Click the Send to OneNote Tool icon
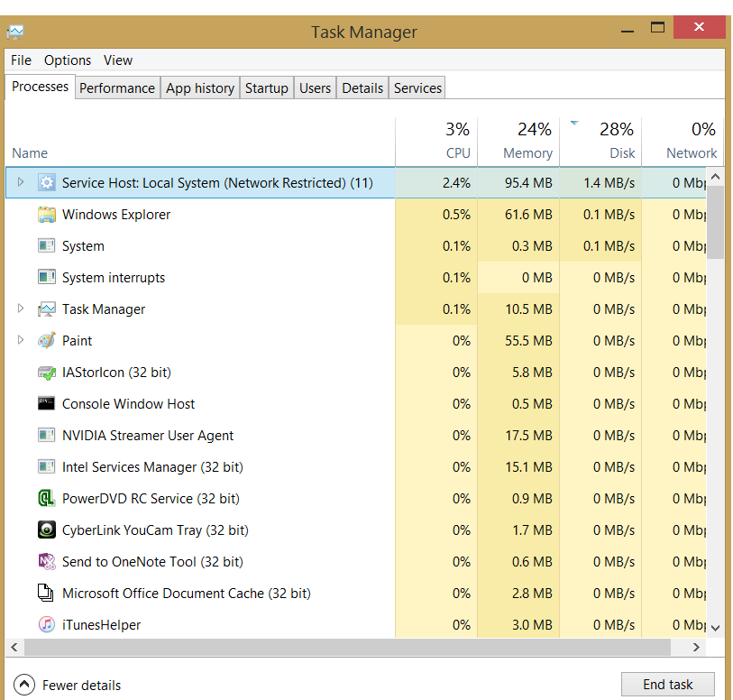The image size is (733, 700). 46,562
